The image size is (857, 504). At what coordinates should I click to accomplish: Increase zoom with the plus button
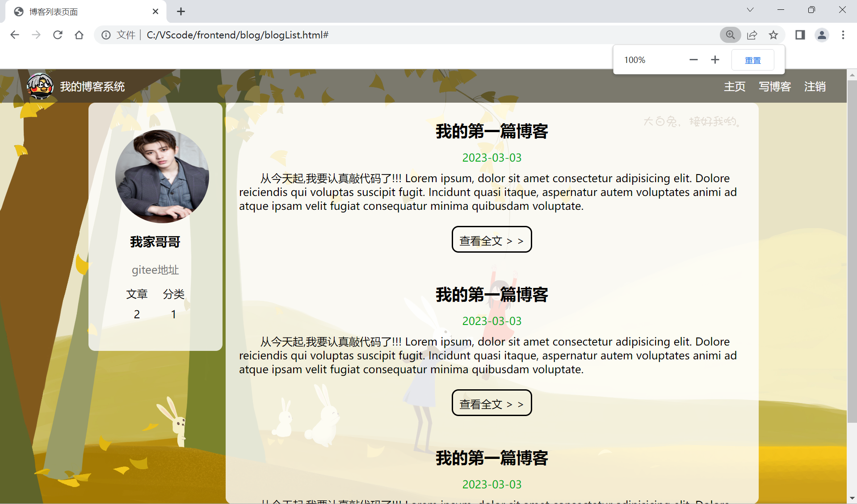coord(715,60)
